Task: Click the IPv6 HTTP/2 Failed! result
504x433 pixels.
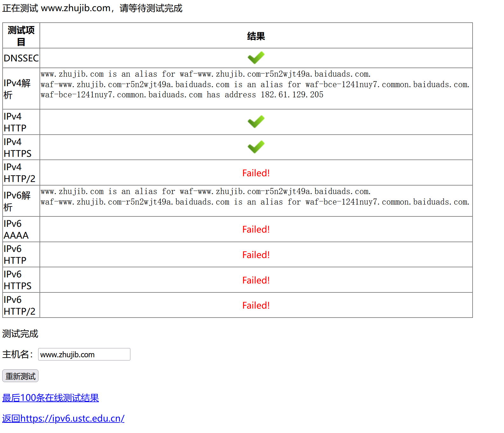Action: (256, 305)
